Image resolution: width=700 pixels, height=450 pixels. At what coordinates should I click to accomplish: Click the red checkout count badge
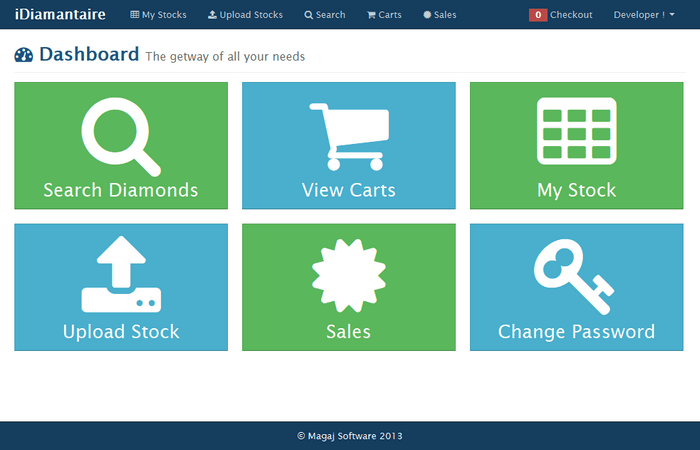538,15
